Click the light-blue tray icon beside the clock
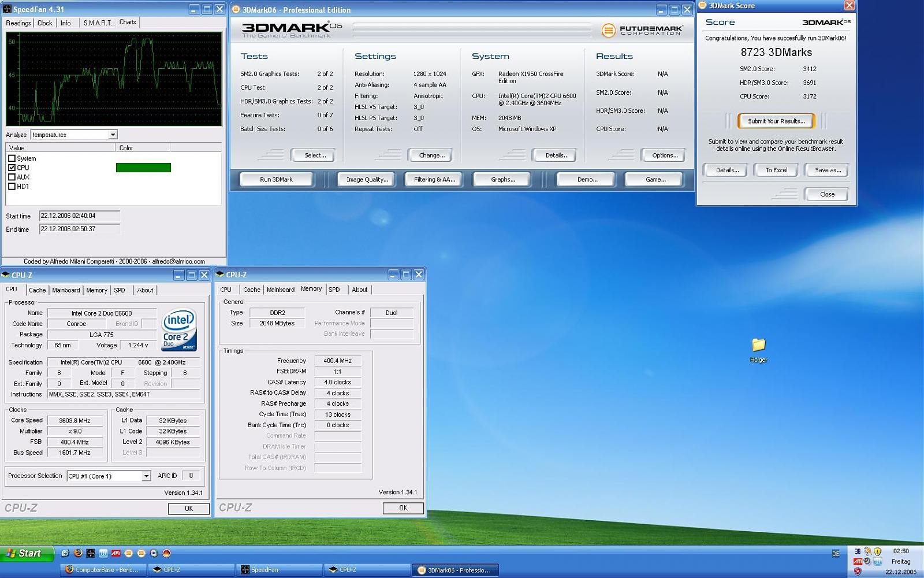The height and width of the screenshot is (578, 924). coord(878,561)
